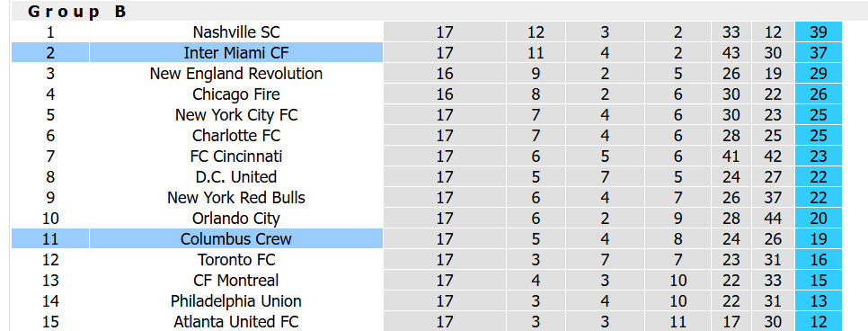Select the Charlotte FC team name
The image size is (868, 331).
tap(236, 135)
